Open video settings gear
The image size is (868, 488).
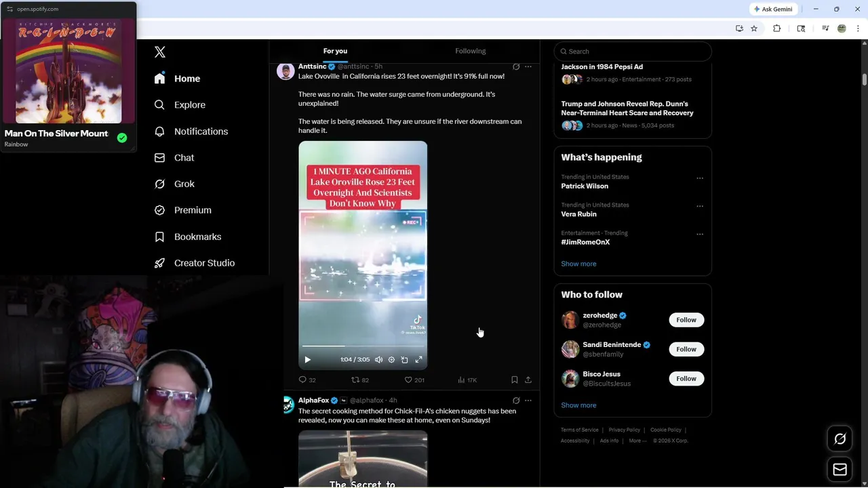[x=391, y=360]
